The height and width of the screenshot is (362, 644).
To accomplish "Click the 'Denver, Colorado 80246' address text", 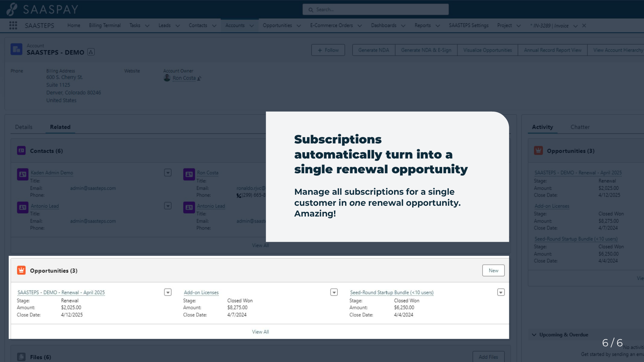I will click(73, 93).
